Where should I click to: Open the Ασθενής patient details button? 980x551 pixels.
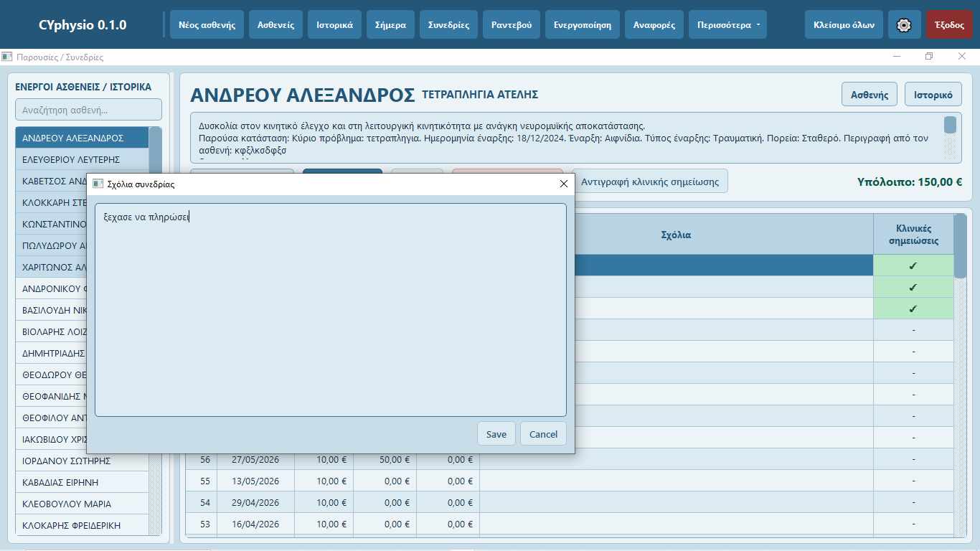tap(870, 95)
